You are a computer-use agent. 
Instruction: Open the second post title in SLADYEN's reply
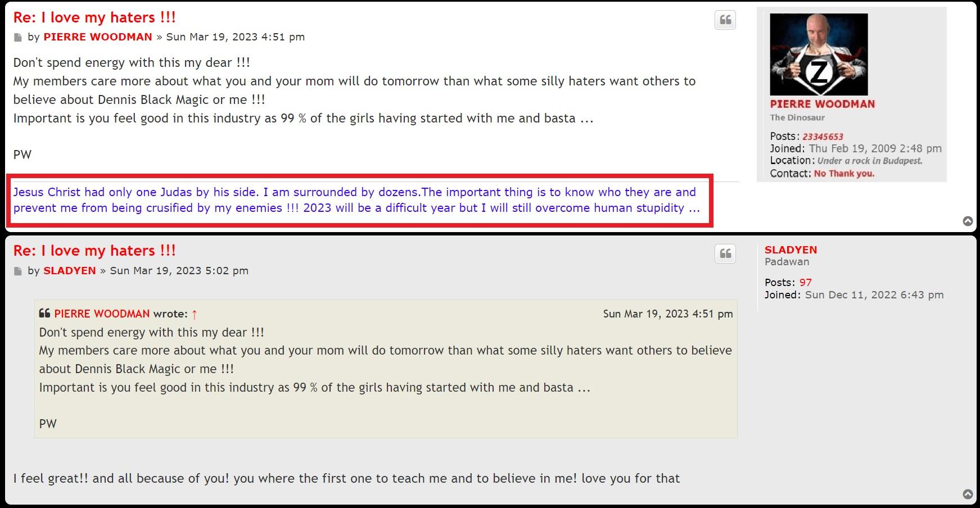point(94,251)
